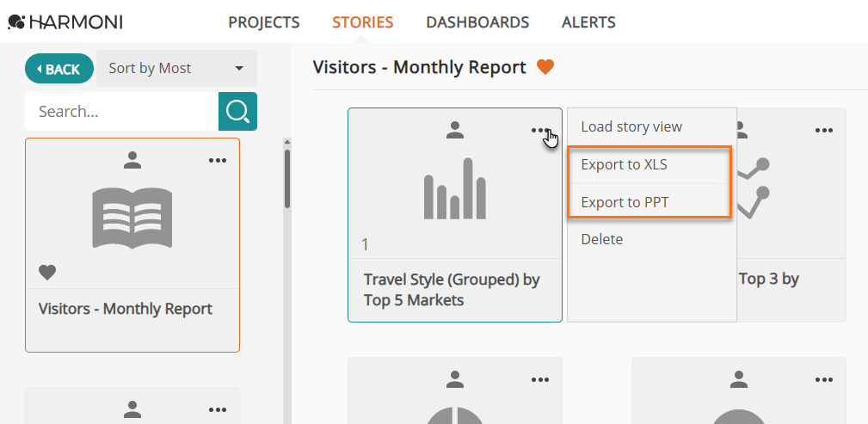
Task: Toggle the orange heart next to report heading
Action: pyautogui.click(x=545, y=68)
